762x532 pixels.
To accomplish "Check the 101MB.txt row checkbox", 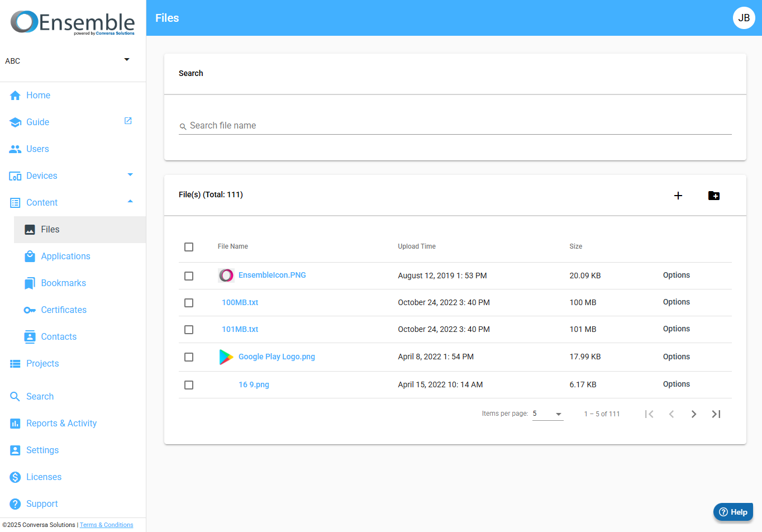I will click(x=189, y=330).
